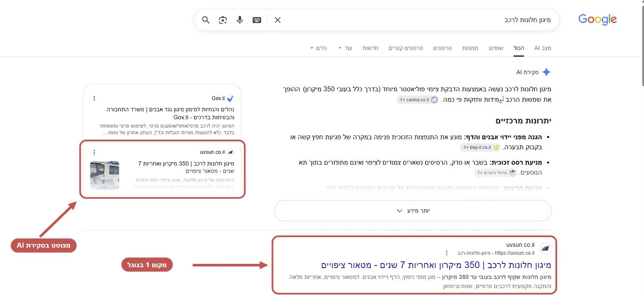Click uvsun.co.il favicon in first search result
The image size is (644, 296).
coord(545,248)
